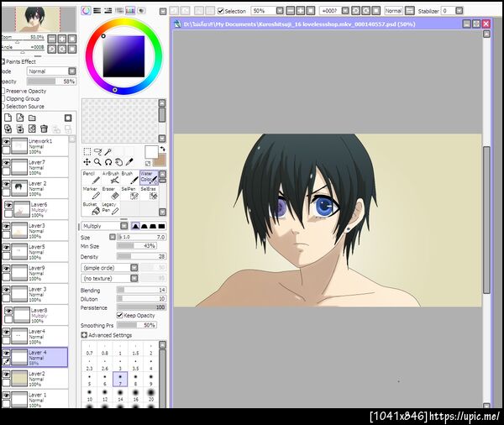The width and height of the screenshot is (504, 425).
Task: Show the color wheel panel
Action: pos(86,11)
